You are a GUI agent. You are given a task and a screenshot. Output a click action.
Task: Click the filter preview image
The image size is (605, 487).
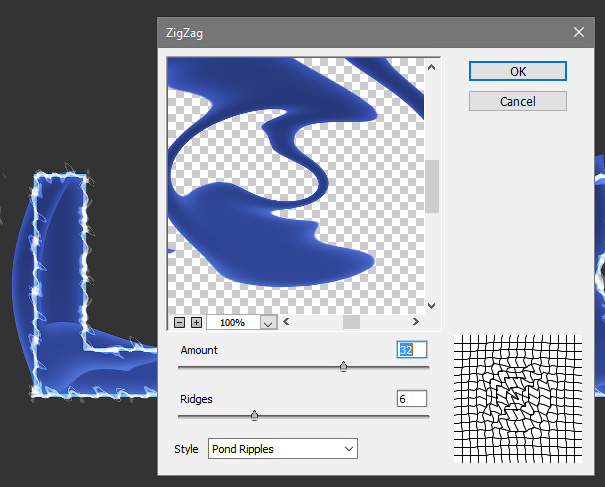pos(296,186)
